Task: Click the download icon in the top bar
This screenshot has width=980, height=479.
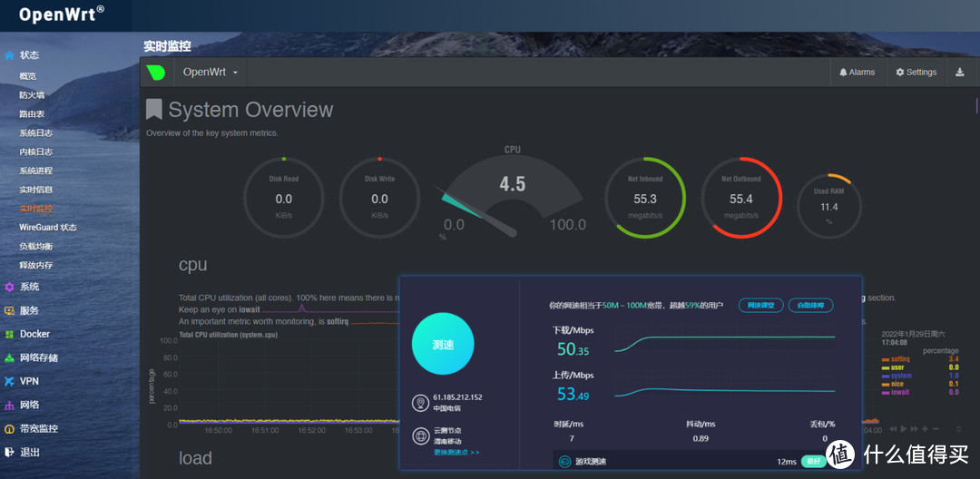Action: pos(960,73)
